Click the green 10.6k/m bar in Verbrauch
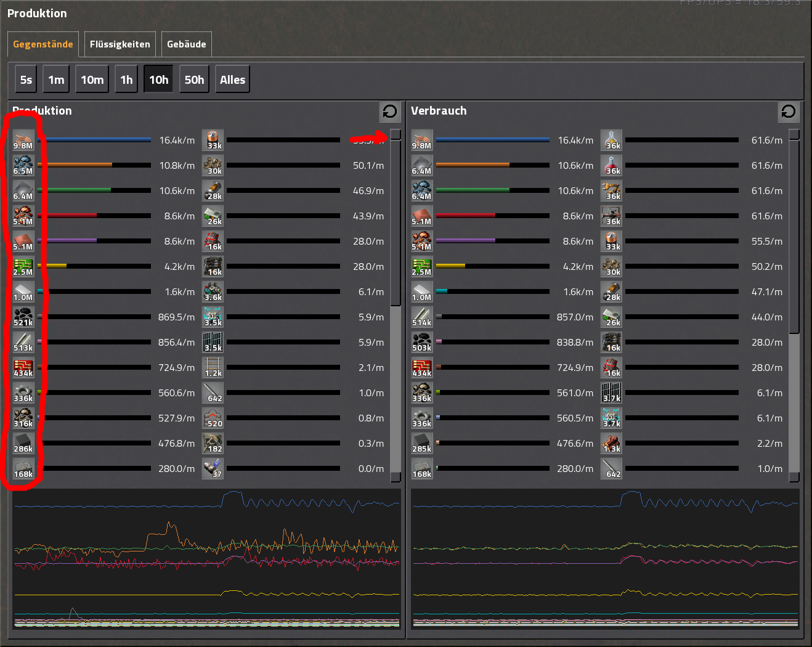 [493, 190]
